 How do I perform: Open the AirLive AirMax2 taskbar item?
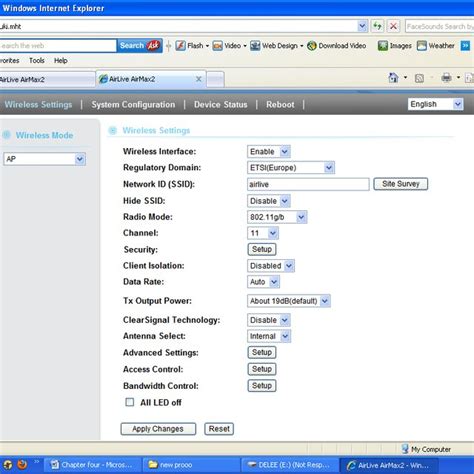(x=389, y=465)
